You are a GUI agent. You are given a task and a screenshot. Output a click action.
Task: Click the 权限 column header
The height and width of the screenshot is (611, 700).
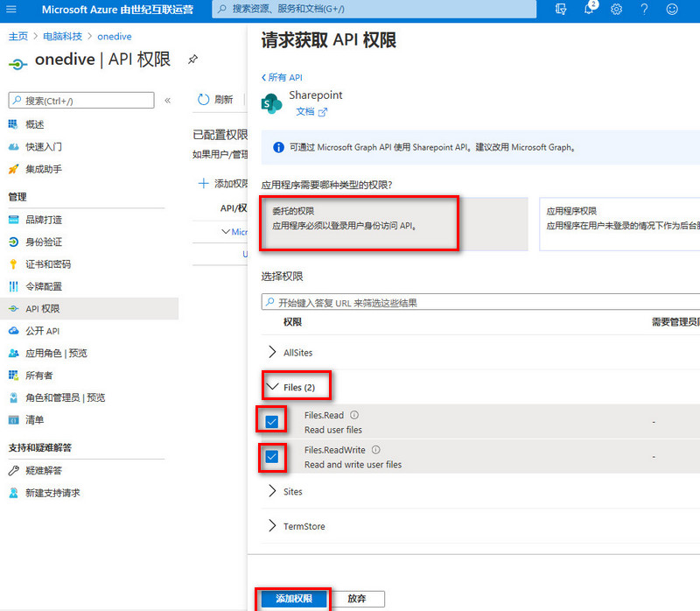click(x=292, y=322)
